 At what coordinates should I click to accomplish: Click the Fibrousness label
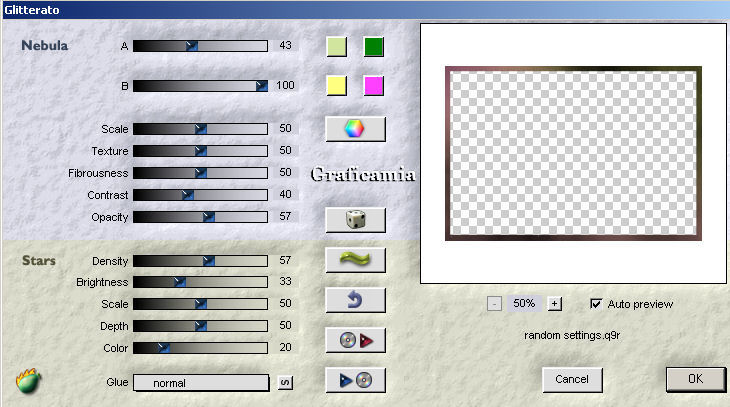[98, 173]
